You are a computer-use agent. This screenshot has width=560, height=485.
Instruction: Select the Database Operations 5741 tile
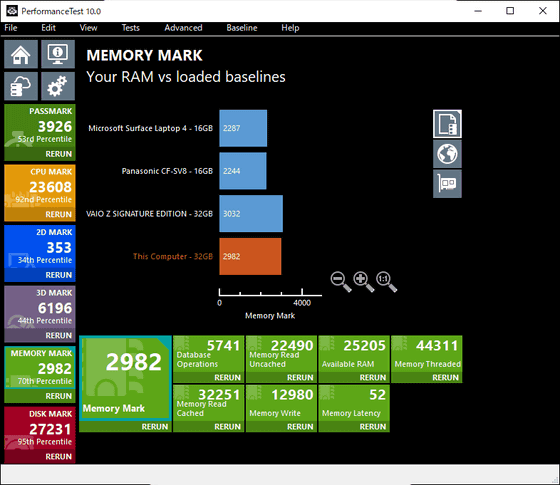click(x=209, y=354)
